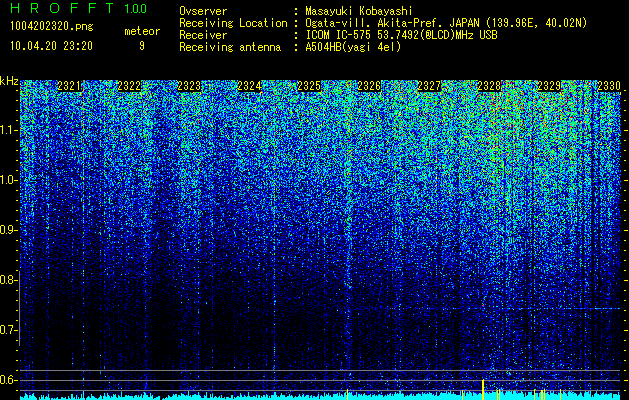Click the 2324 time marker

pyautogui.click(x=250, y=86)
